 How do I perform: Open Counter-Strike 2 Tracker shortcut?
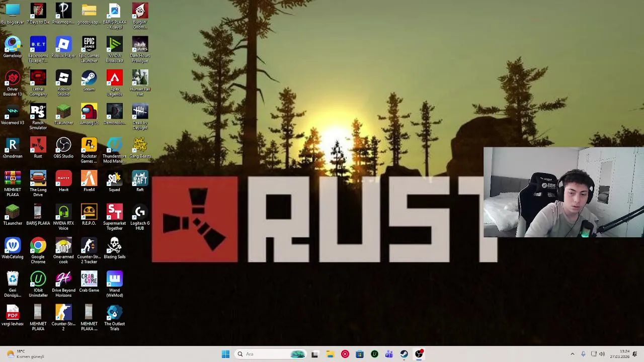point(89,251)
